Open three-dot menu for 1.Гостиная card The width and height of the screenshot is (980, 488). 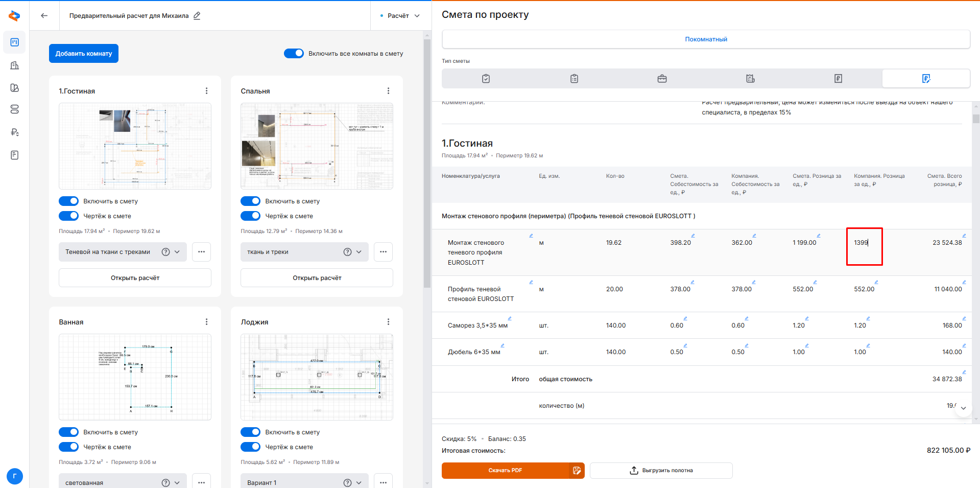click(206, 91)
